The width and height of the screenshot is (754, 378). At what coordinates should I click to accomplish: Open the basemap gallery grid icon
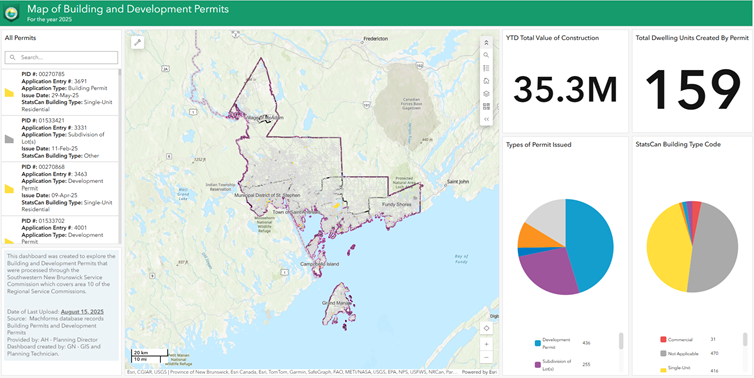tap(486, 106)
